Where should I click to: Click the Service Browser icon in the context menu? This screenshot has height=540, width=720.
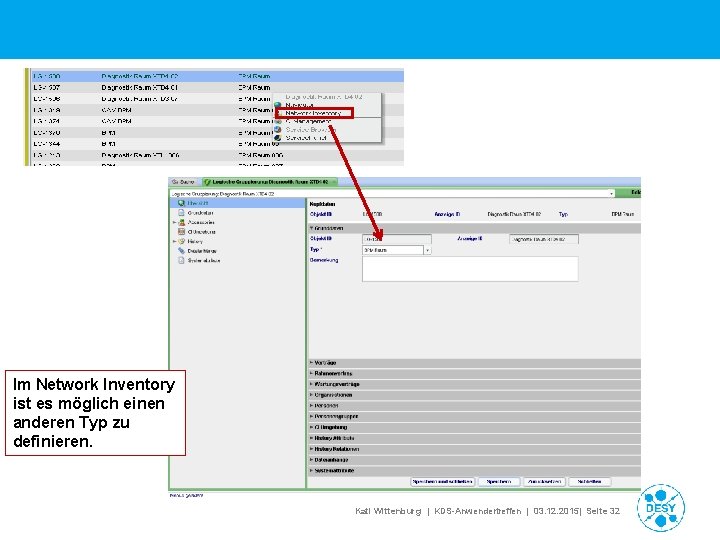pos(278,129)
